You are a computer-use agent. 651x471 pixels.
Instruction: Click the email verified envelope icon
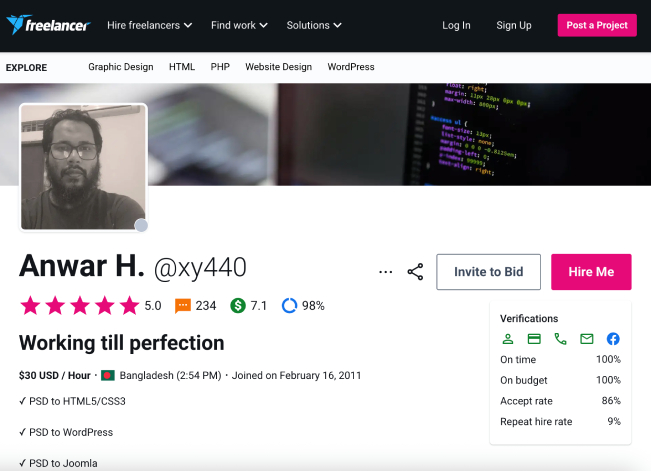point(587,339)
